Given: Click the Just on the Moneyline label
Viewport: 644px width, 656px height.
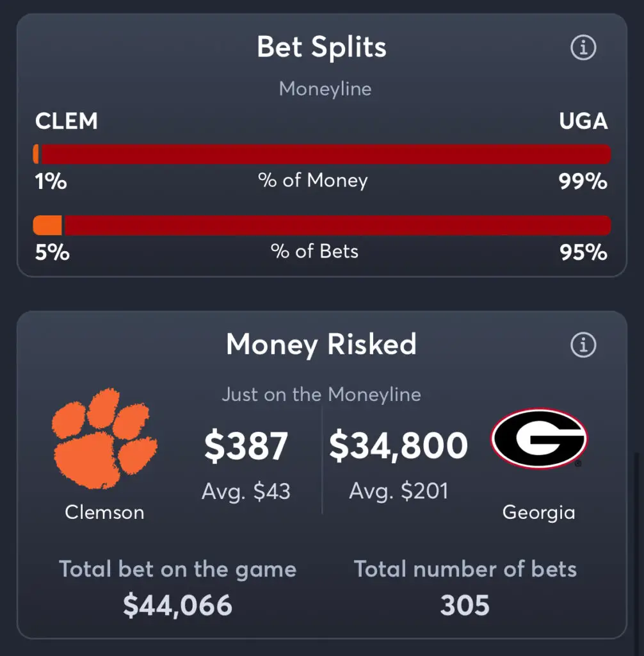Looking at the screenshot, I should click(x=321, y=395).
